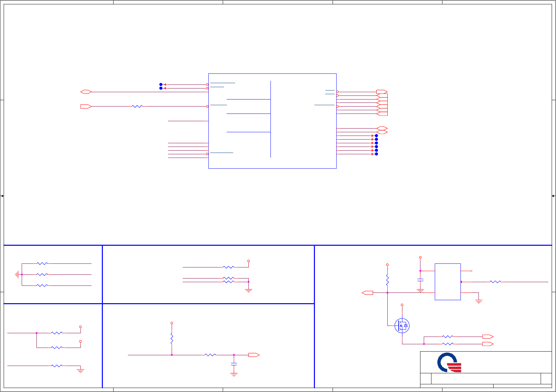556x392 pixels.
Task: Select the bidirectional port at the large IC's left
Action: 86,92
